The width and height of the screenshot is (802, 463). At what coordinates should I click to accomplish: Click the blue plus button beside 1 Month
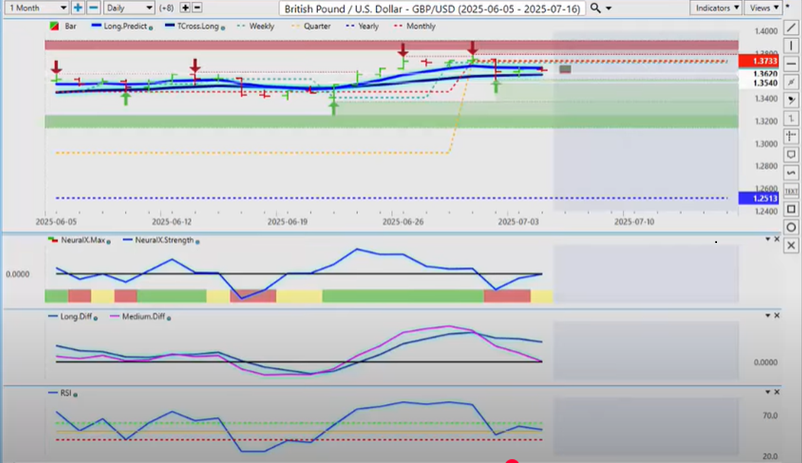pyautogui.click(x=79, y=8)
